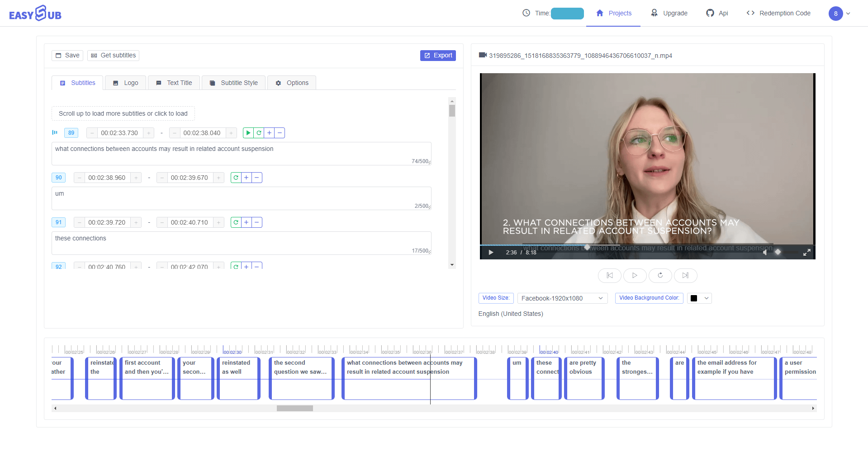The width and height of the screenshot is (868, 465).
Task: Refresh timing for subtitle row 90
Action: pos(235,177)
